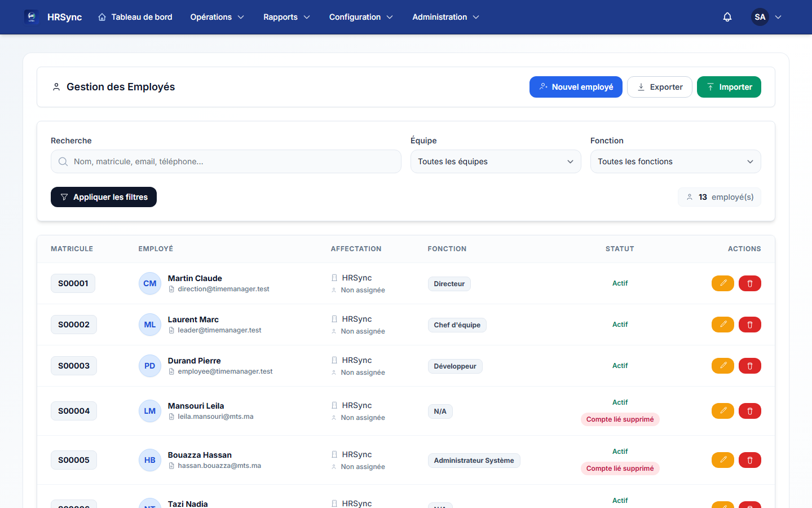Edit employee Laurent Marc
Viewport: 812px width, 508px height.
point(723,325)
